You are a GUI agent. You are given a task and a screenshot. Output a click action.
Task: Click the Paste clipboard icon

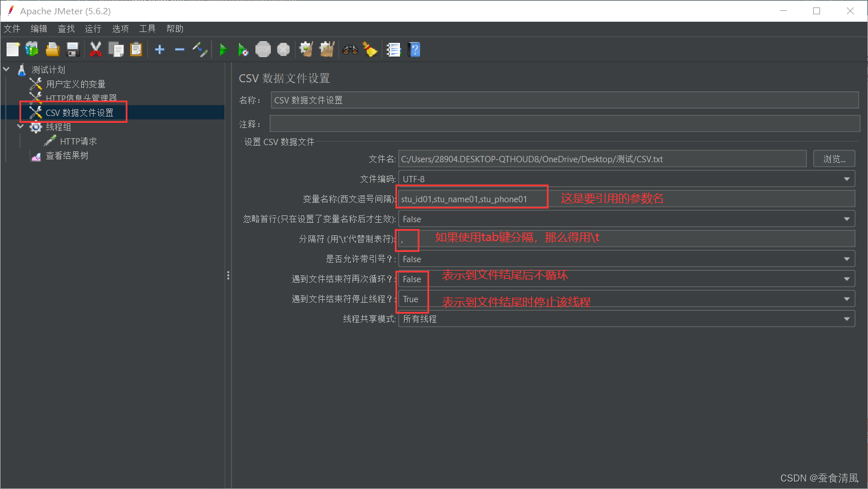pos(136,50)
